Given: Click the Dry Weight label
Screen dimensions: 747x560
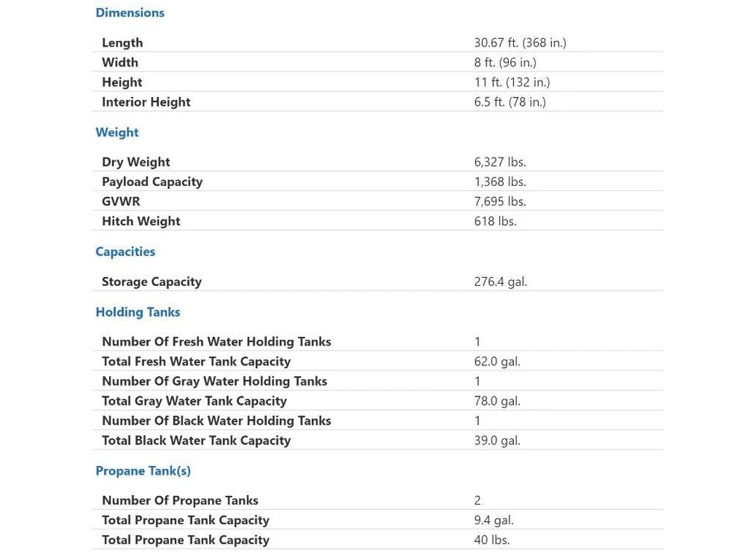Looking at the screenshot, I should (136, 162).
